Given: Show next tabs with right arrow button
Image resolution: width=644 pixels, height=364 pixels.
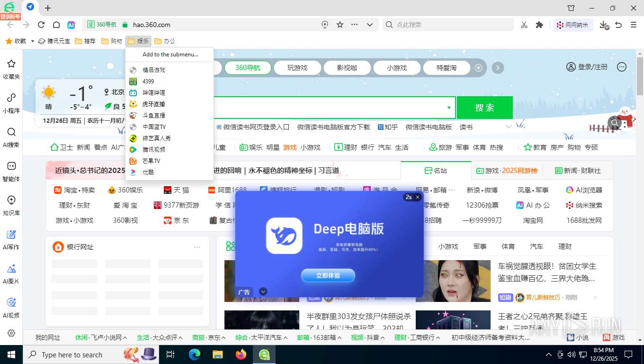Looking at the screenshot, I should click(497, 68).
